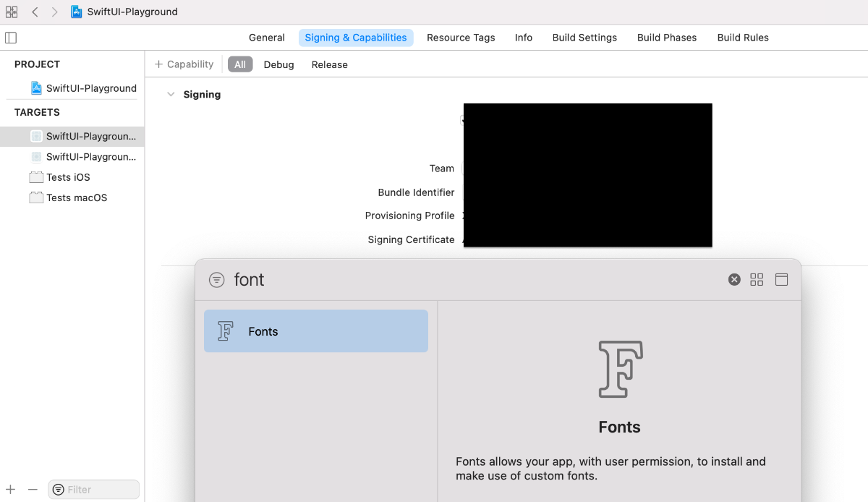Click the large Fonts icon in detail pane
868x502 pixels.
point(621,370)
